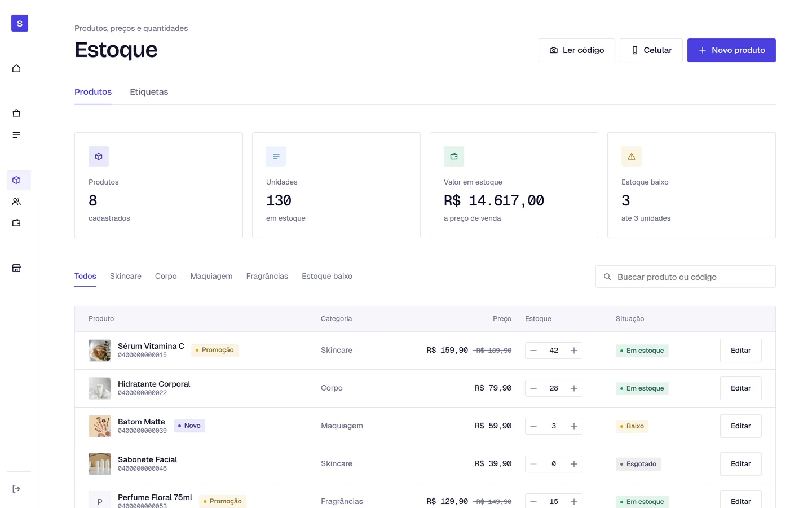Image resolution: width=812 pixels, height=508 pixels.
Task: Increase stock of Batom Matte
Action: click(574, 426)
